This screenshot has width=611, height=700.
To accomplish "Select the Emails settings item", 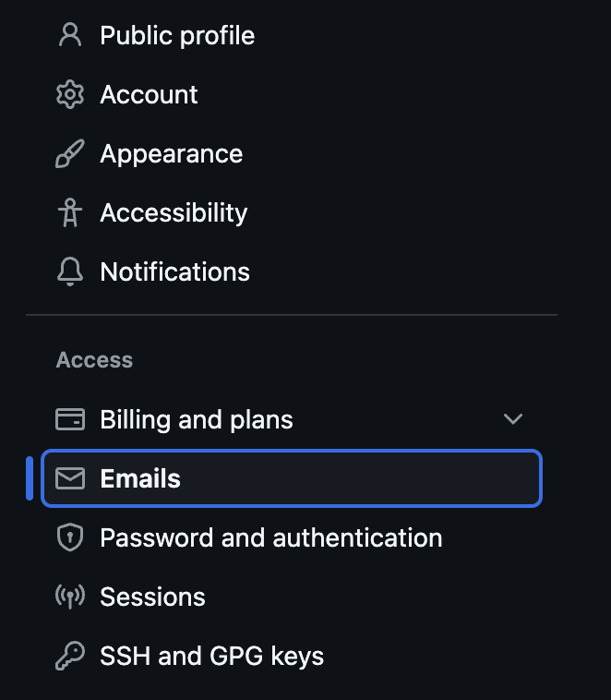I will [140, 478].
